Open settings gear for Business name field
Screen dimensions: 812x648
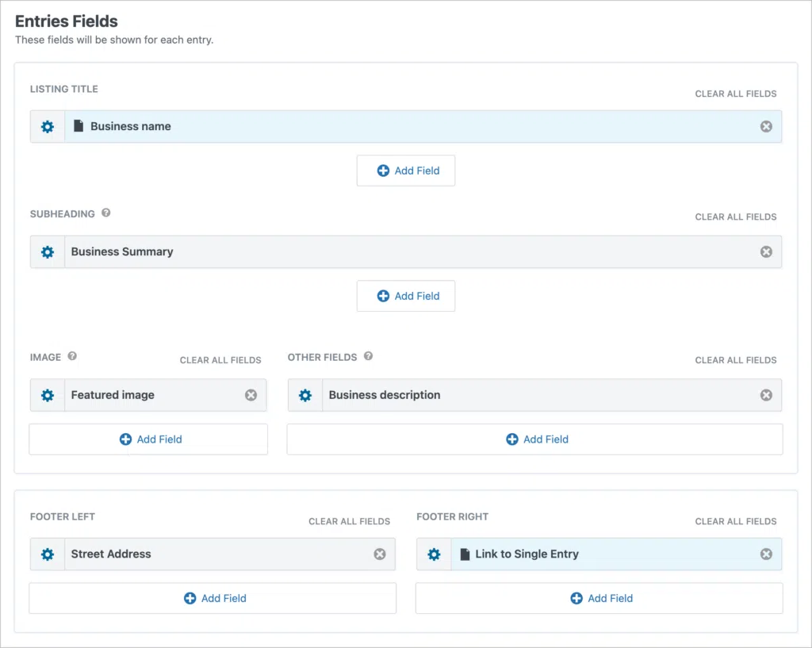point(48,127)
